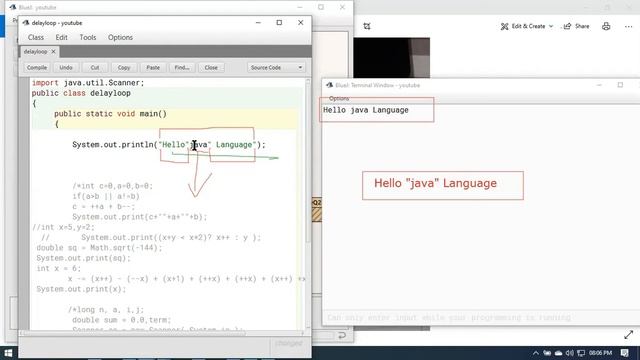Image resolution: width=640 pixels, height=360 pixels.
Task: Click the Find... button
Action: tap(182, 67)
